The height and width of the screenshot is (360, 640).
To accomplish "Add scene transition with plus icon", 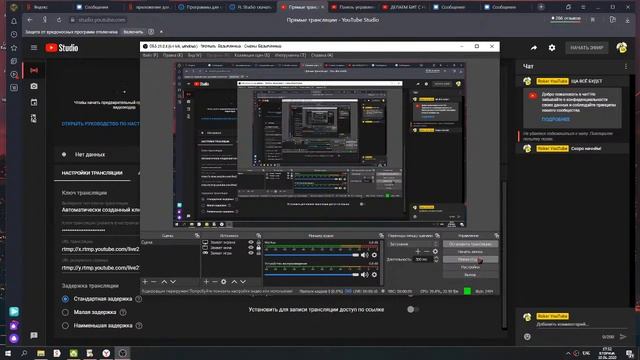I will (418, 251).
